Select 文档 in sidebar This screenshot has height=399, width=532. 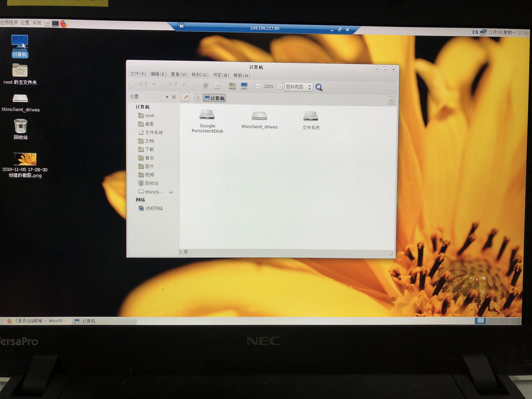click(146, 141)
